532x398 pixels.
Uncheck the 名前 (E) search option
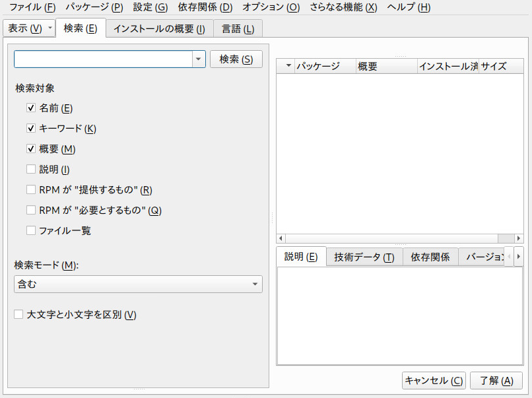pos(31,108)
